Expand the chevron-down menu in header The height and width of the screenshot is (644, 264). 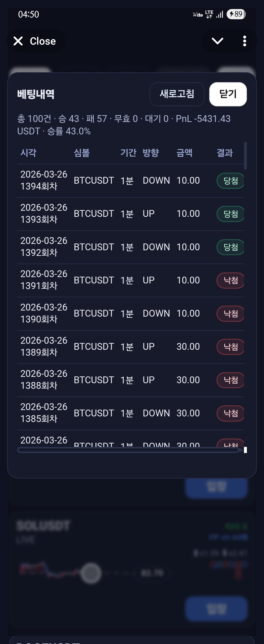pos(217,41)
